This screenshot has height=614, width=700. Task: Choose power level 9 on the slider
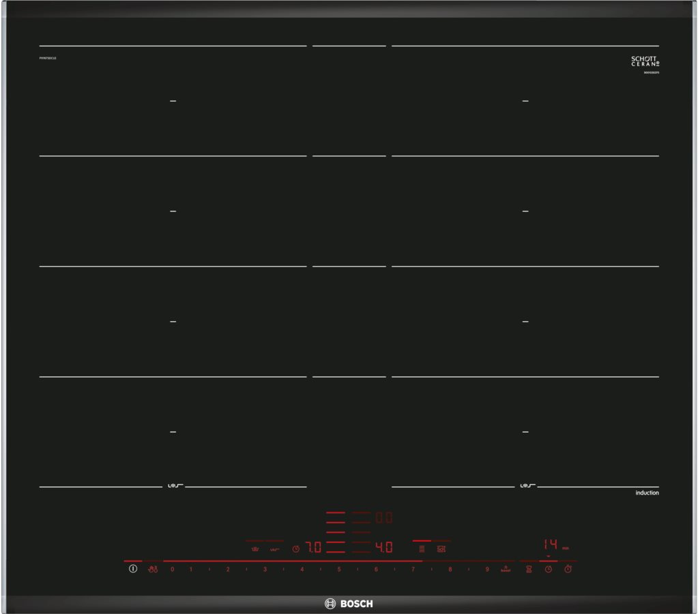click(x=487, y=569)
